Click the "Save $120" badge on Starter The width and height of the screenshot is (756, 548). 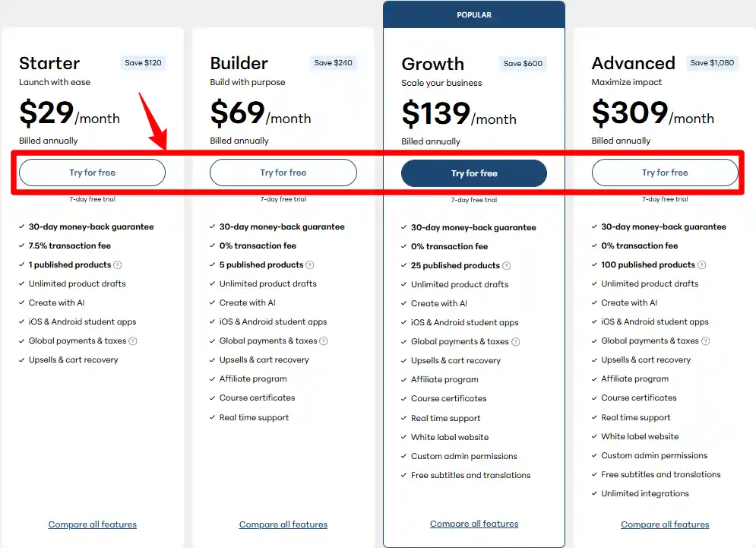tap(143, 63)
